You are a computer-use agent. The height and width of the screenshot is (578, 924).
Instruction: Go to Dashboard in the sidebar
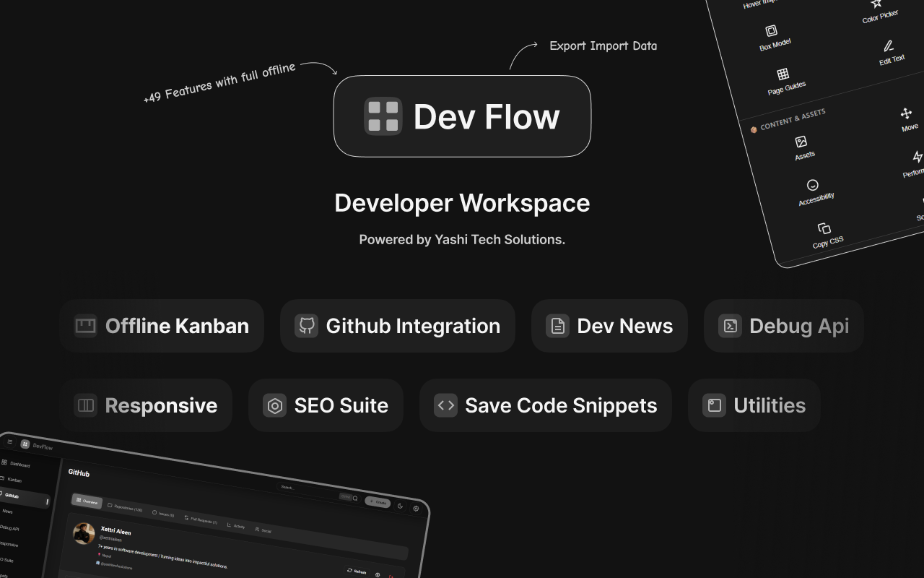pyautogui.click(x=16, y=464)
